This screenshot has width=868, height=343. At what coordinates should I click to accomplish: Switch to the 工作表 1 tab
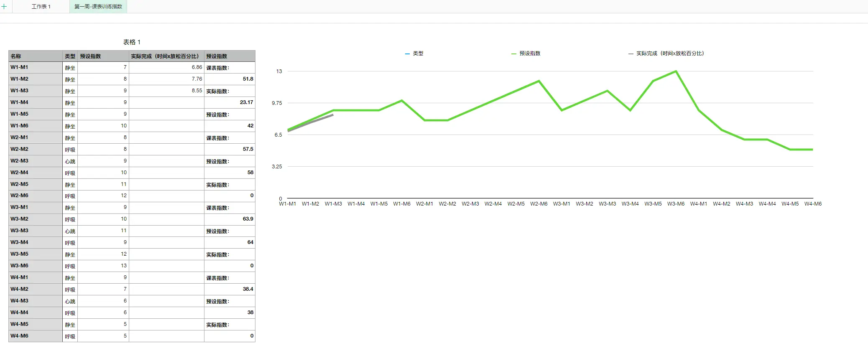(41, 7)
